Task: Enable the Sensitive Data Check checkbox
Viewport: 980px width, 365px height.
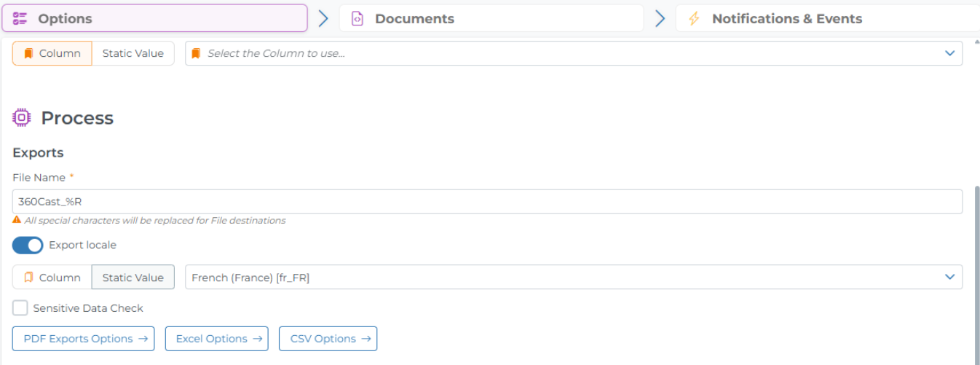Action: (x=20, y=308)
